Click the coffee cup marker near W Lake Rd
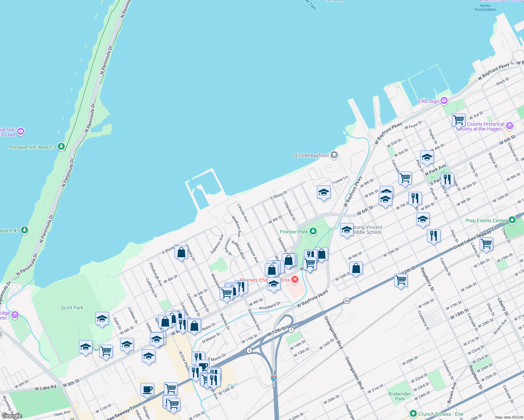Image resolution: width=524 pixels, height=420 pixels. click(x=147, y=390)
